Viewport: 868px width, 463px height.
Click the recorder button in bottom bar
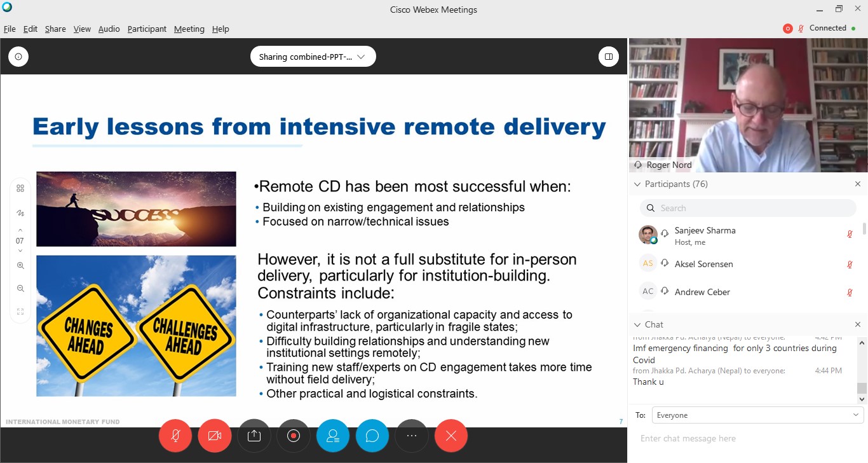pos(294,436)
